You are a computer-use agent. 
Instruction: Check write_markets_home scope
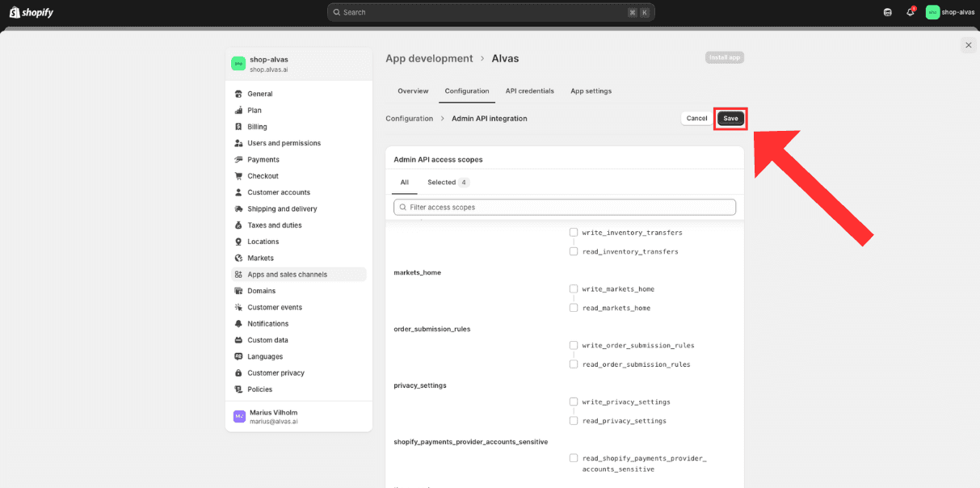(574, 288)
